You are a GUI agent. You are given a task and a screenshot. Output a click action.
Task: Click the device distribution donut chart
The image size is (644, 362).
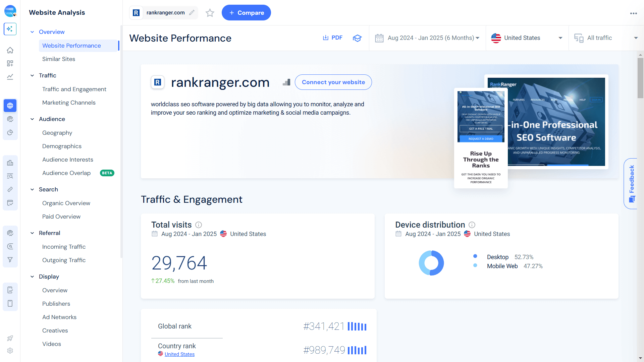(431, 263)
